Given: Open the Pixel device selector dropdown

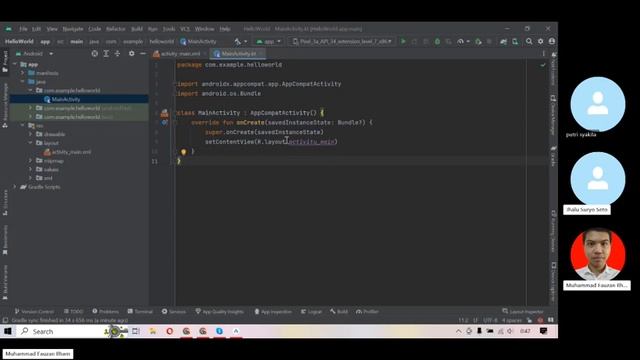Looking at the screenshot, I should coord(343,41).
